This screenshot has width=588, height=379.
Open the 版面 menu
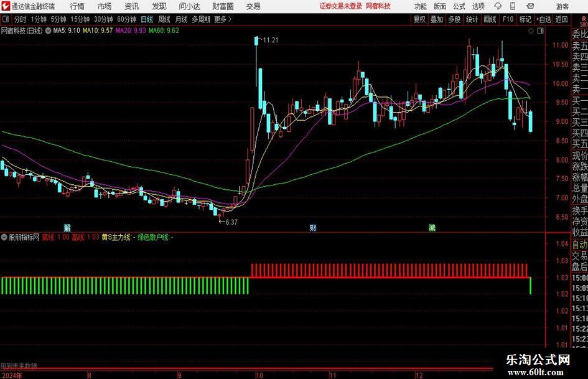(x=440, y=6)
